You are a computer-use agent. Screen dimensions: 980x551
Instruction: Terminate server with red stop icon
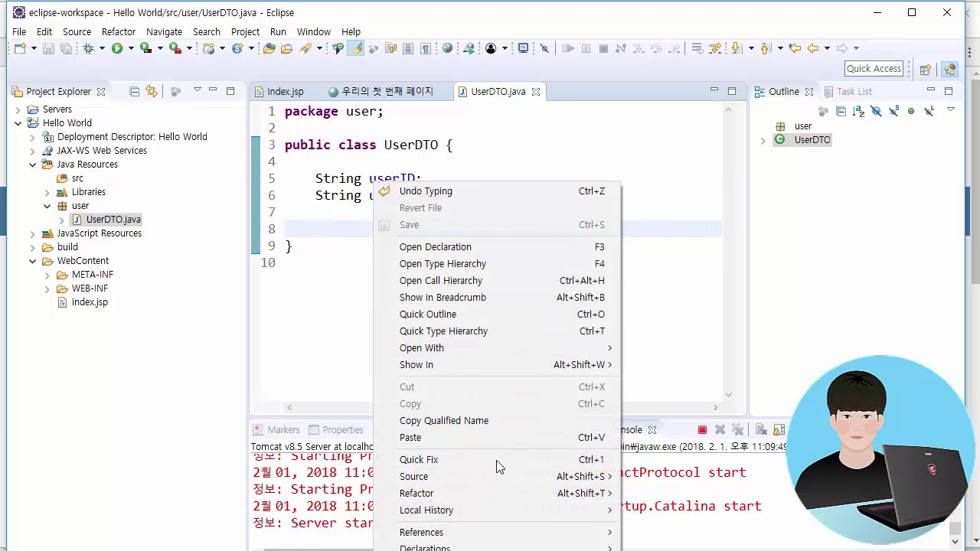coord(702,430)
